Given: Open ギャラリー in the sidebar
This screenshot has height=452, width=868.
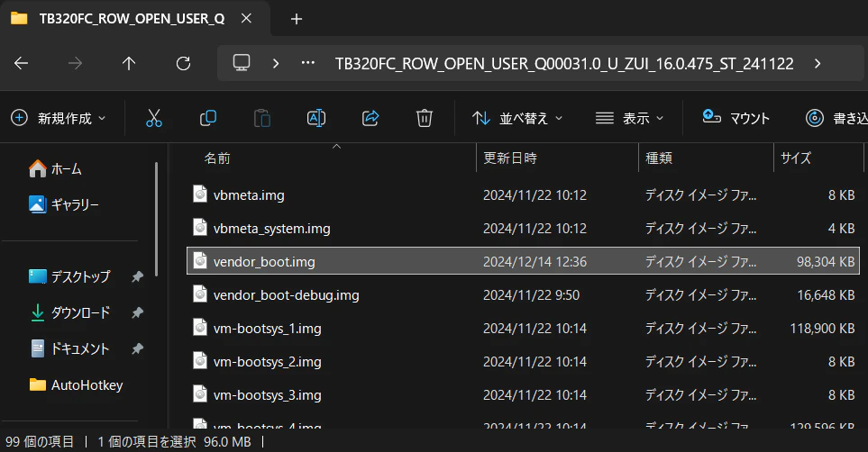Looking at the screenshot, I should pyautogui.click(x=64, y=204).
